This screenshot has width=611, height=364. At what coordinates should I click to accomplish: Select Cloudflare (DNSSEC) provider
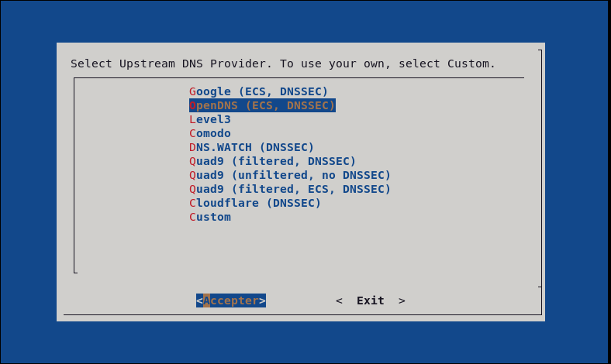point(255,203)
